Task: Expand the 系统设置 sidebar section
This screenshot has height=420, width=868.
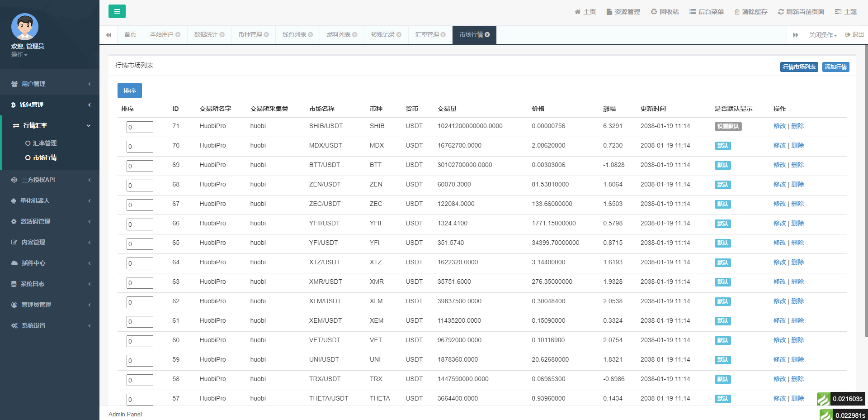Action: 50,325
